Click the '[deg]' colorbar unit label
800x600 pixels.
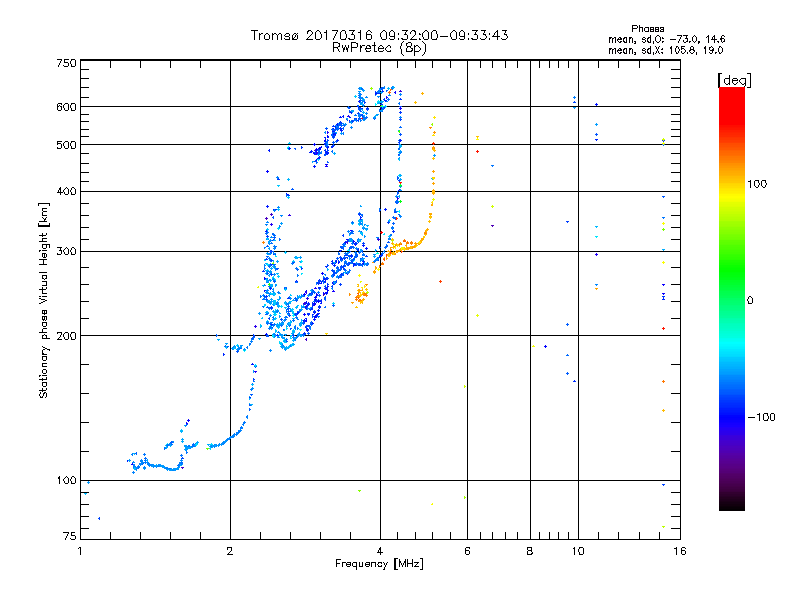[734, 80]
